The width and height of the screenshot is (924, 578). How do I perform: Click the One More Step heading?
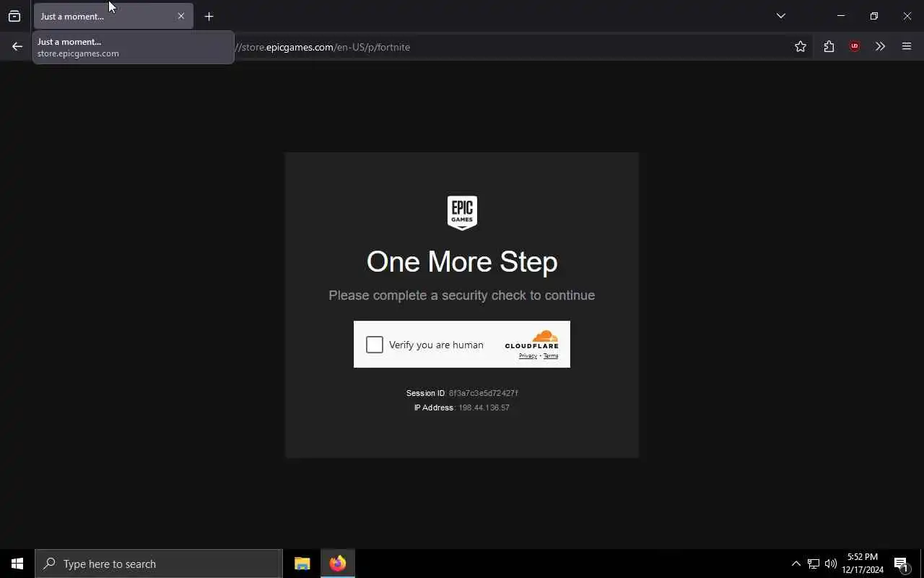pyautogui.click(x=462, y=262)
